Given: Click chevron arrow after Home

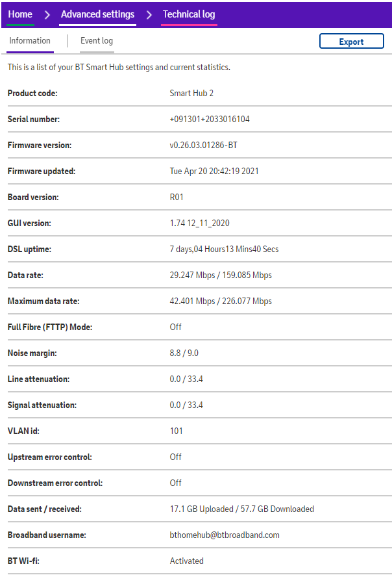Looking at the screenshot, I should tap(47, 14).
